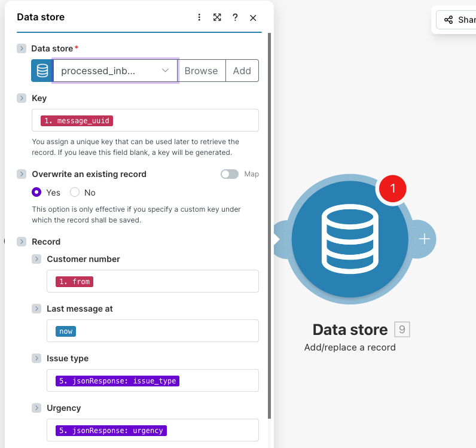
Task: Select the 1. from pill
Action: pos(74,282)
